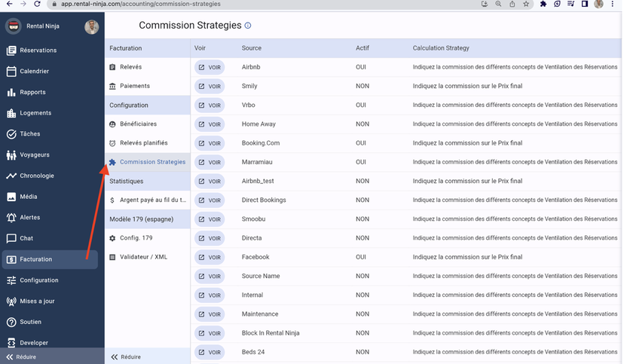The width and height of the screenshot is (624, 364).
Task: Click VOIR for the Vrbo row
Action: pos(210,106)
